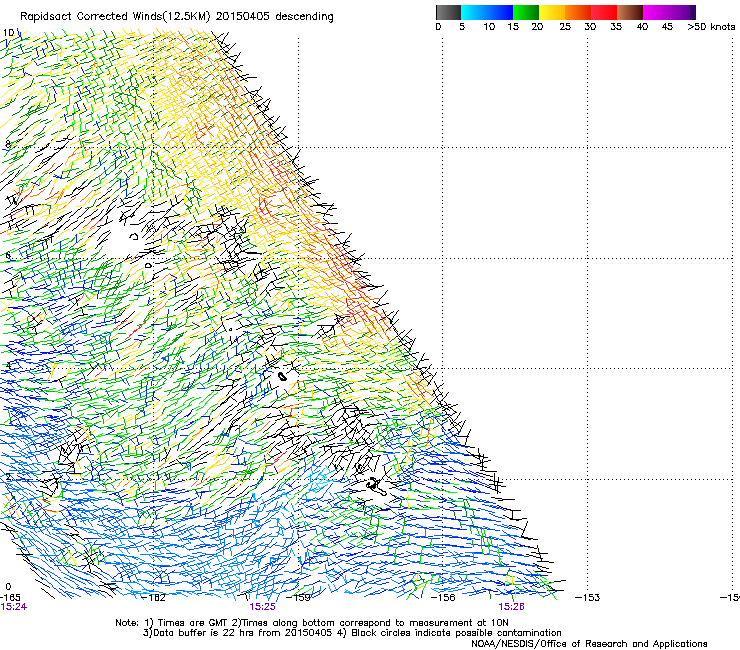Click the '35' label under the color scale

pos(616,27)
